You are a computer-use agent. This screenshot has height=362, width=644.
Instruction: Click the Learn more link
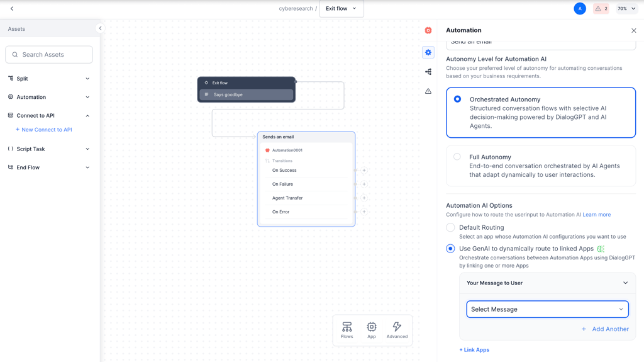click(x=596, y=215)
